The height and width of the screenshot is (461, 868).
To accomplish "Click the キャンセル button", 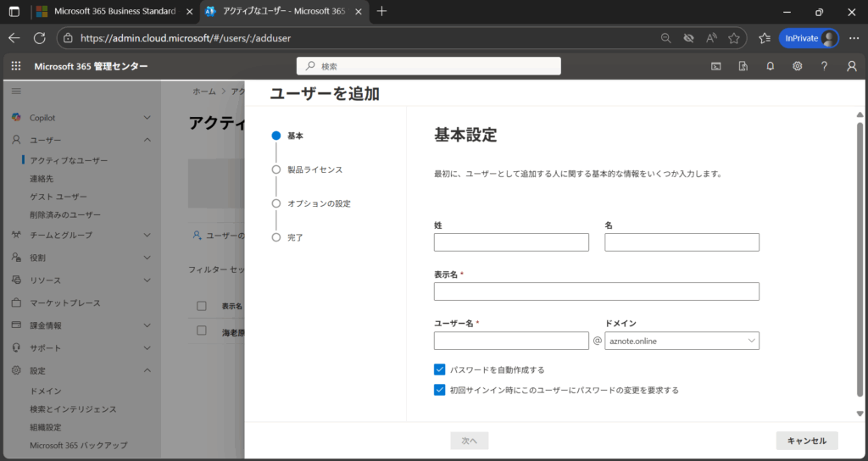I will [806, 441].
